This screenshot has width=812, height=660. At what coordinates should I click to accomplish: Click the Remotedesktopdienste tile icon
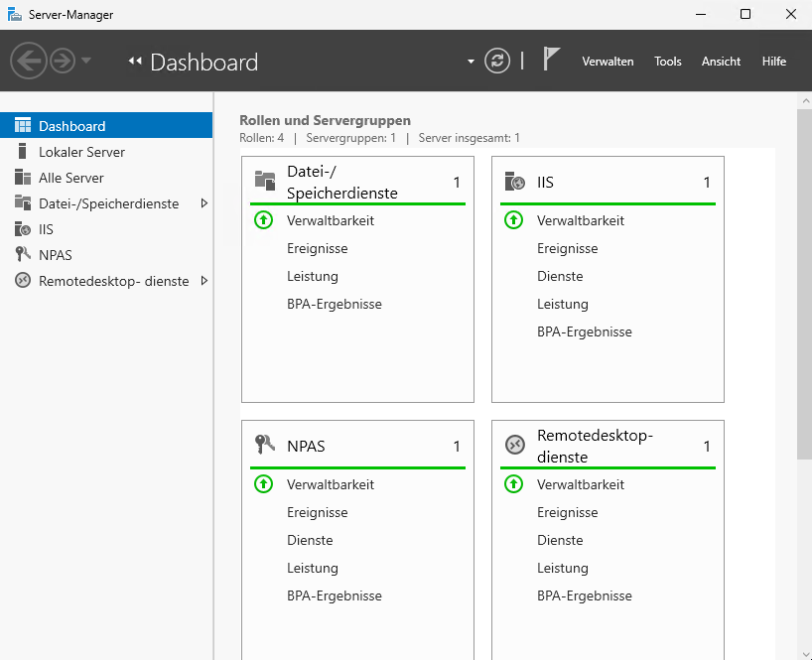[514, 446]
